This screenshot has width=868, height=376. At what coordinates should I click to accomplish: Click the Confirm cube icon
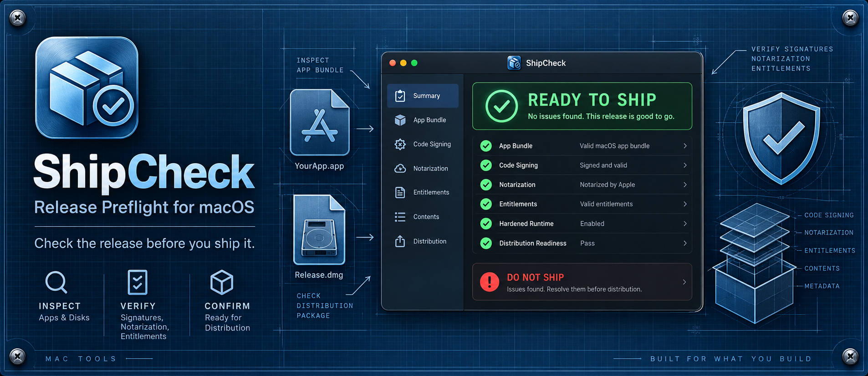[x=222, y=282]
